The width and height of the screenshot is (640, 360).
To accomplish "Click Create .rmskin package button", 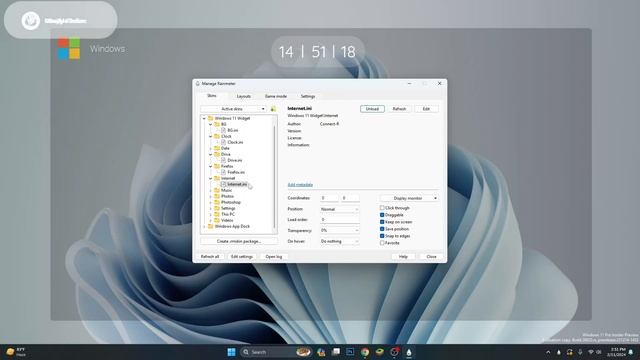I will point(239,241).
